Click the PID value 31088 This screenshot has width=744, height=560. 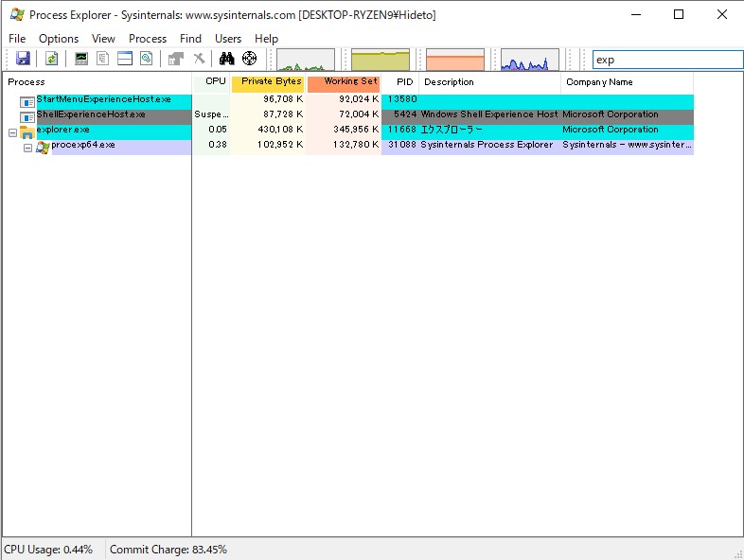[x=402, y=145]
